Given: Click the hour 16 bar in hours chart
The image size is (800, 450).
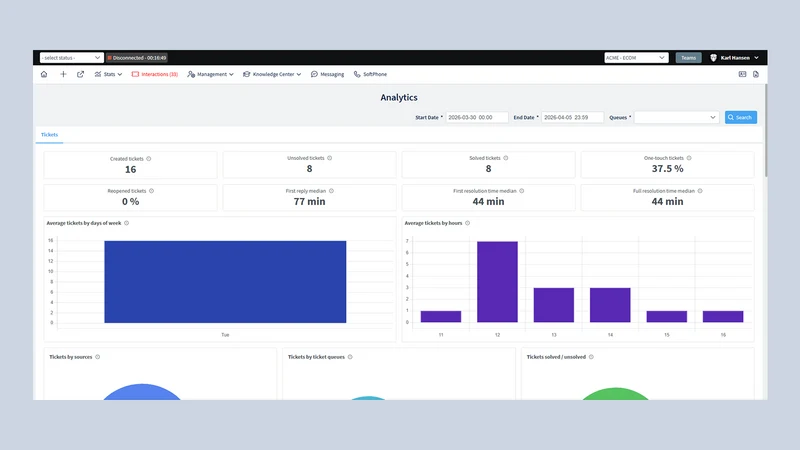Looking at the screenshot, I should (723, 316).
